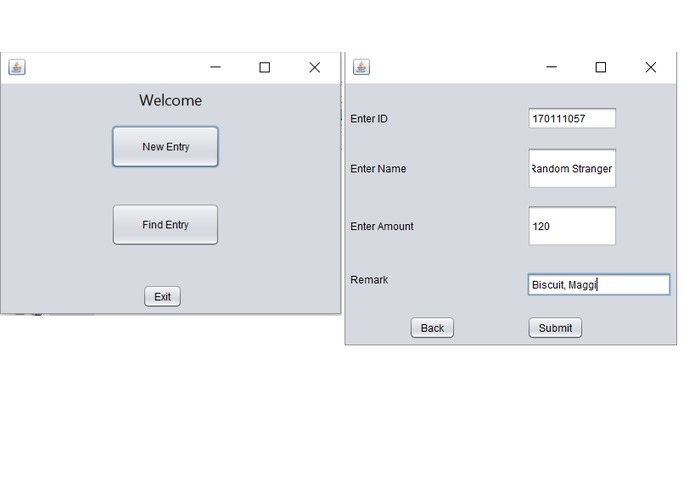Select the Enter Amount field with 120
This screenshot has width=695, height=494.
coord(572,226)
